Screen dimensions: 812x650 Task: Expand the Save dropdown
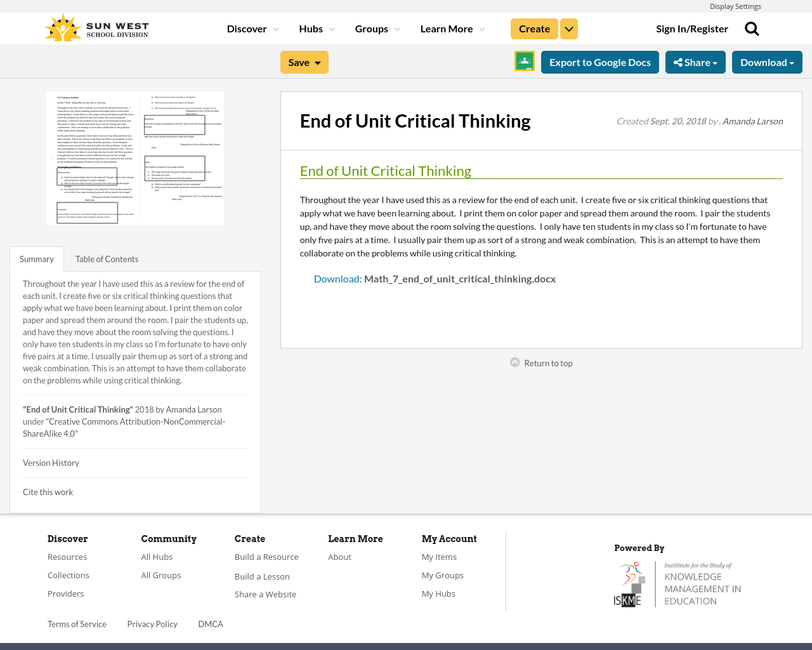click(304, 62)
